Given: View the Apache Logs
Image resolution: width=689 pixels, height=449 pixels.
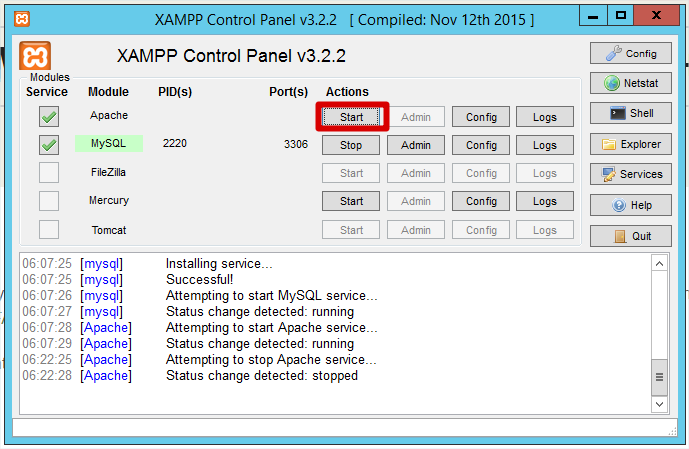Looking at the screenshot, I should [x=545, y=117].
